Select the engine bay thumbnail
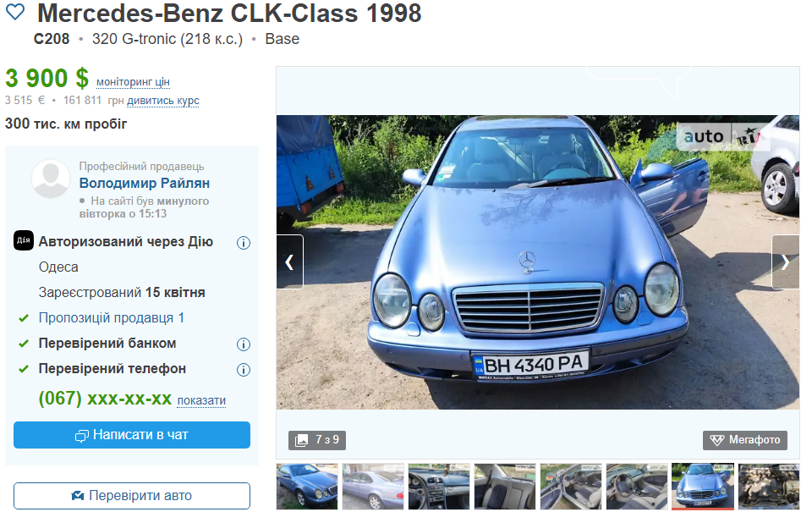Viewport: 812px width, 523px height. [769, 487]
